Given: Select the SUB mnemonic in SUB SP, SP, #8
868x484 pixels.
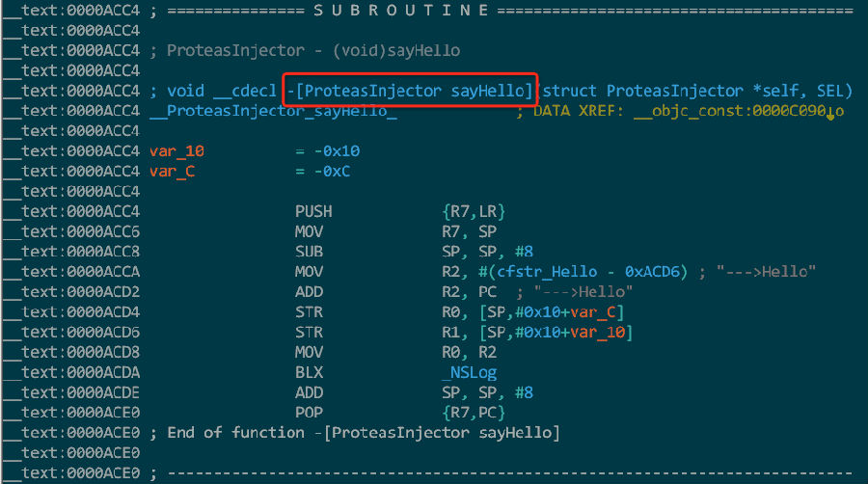Looking at the screenshot, I should coord(308,252).
